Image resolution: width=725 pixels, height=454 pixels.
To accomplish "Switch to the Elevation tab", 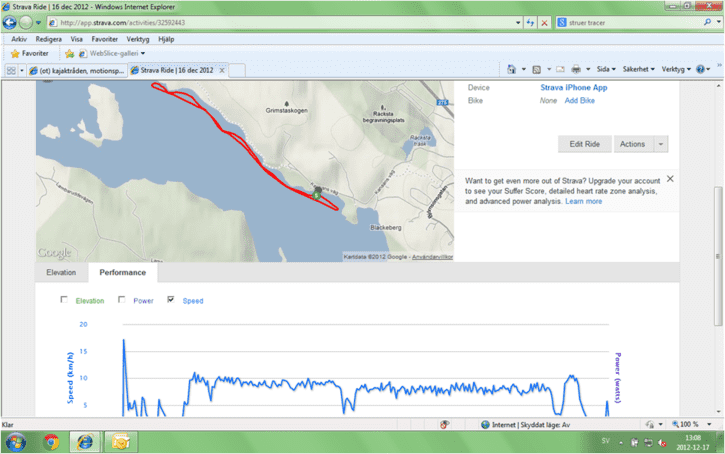I will [61, 272].
